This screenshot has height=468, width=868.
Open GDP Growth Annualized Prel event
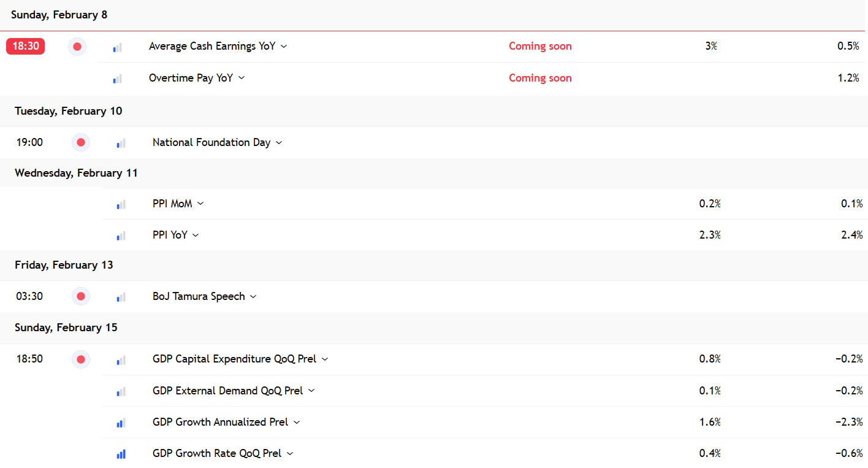pyautogui.click(x=221, y=422)
